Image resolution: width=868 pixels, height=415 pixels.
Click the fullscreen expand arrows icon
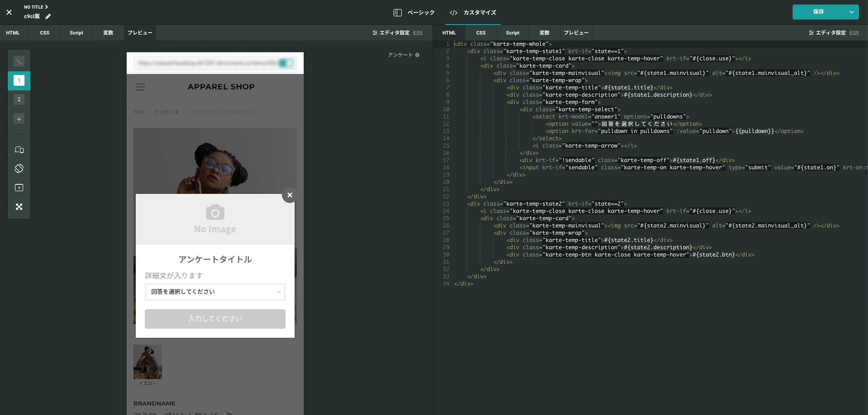(x=19, y=207)
